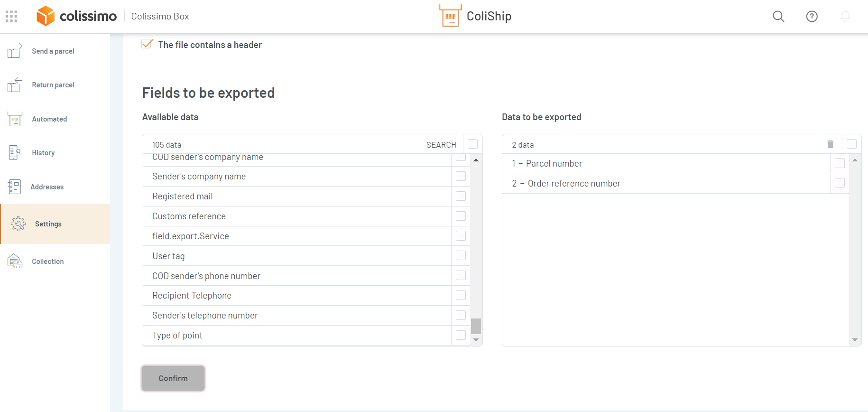Check the Registered mail checkbox
Image resolution: width=868 pixels, height=412 pixels.
(x=461, y=196)
